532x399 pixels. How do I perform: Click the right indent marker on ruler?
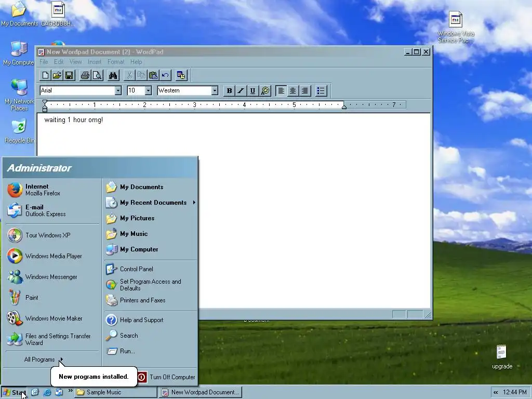click(344, 107)
